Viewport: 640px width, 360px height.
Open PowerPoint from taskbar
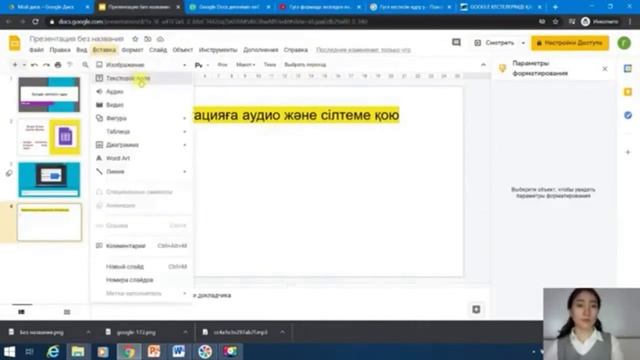click(x=154, y=351)
